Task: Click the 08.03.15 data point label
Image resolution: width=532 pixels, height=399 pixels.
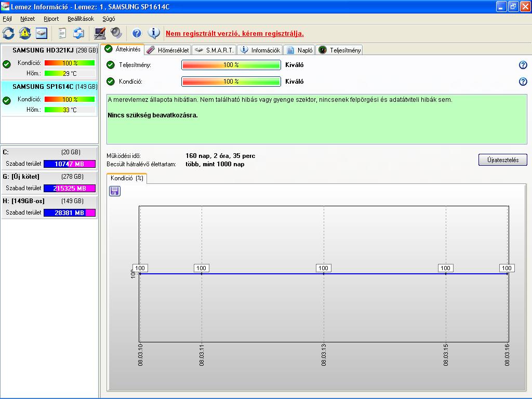Action: pos(445,268)
